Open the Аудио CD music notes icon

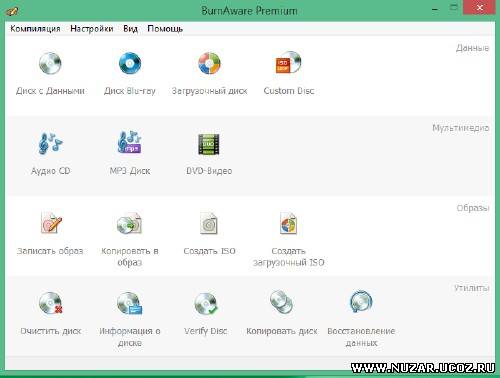coord(50,143)
